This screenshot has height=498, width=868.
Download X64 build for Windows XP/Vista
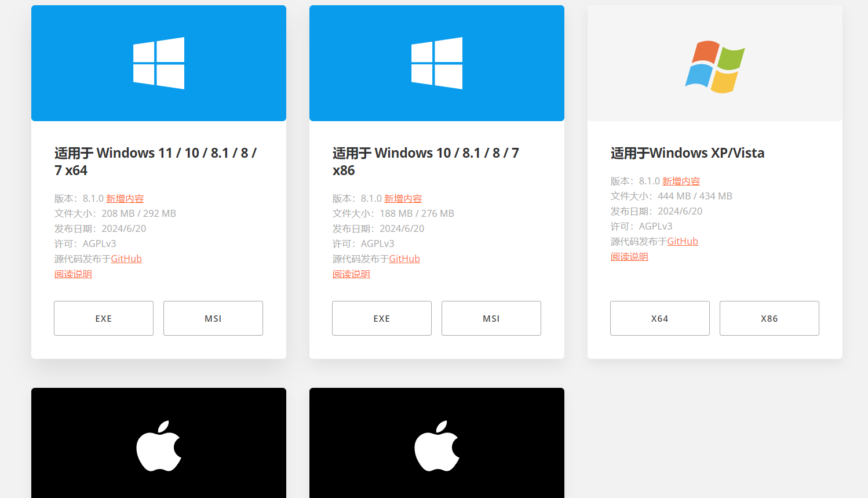coord(660,318)
